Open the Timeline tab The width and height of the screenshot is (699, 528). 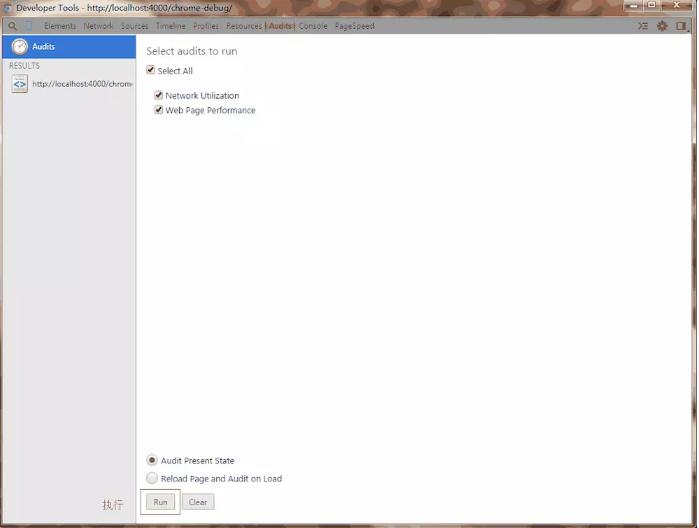[170, 26]
